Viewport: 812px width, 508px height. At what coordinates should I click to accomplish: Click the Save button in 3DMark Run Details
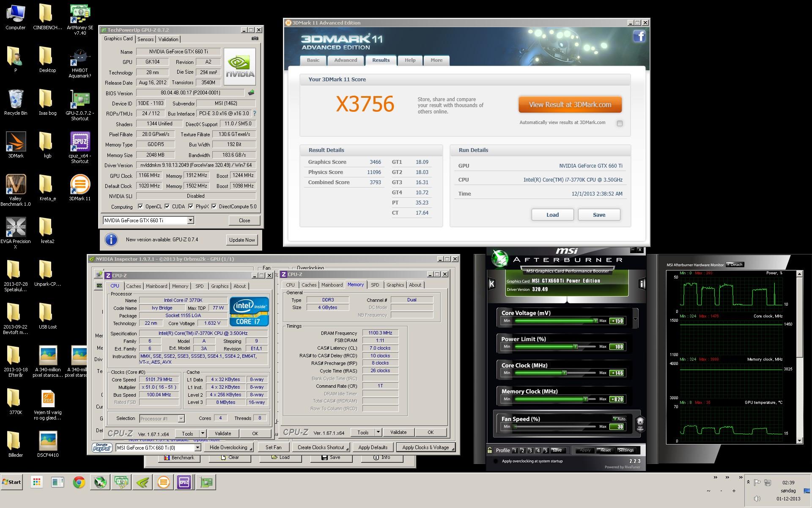(599, 215)
